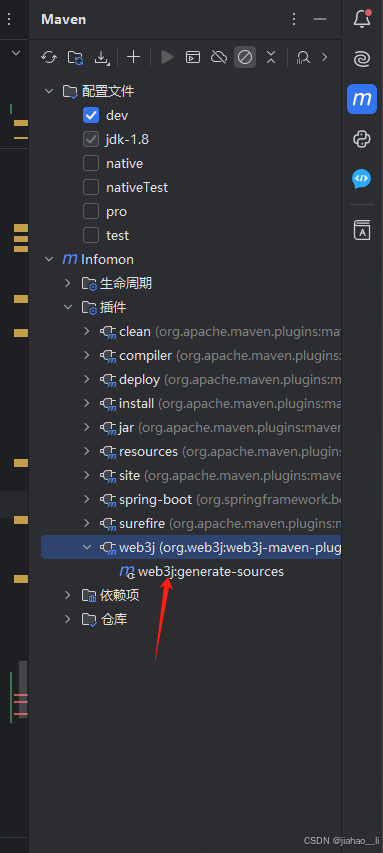Select the 仓库 folder row
Image resolution: width=383 pixels, height=853 pixels.
point(190,619)
